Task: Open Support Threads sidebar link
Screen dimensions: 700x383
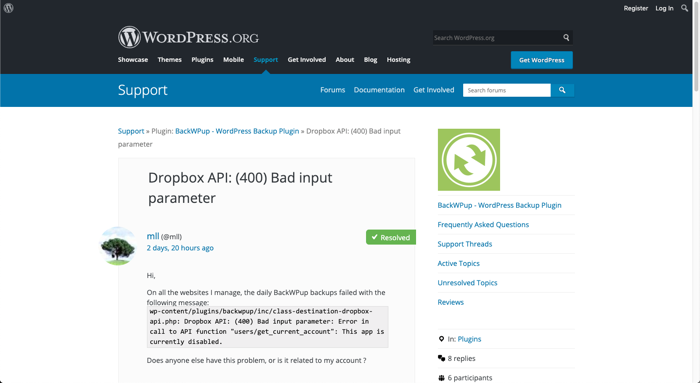Action: coord(465,244)
